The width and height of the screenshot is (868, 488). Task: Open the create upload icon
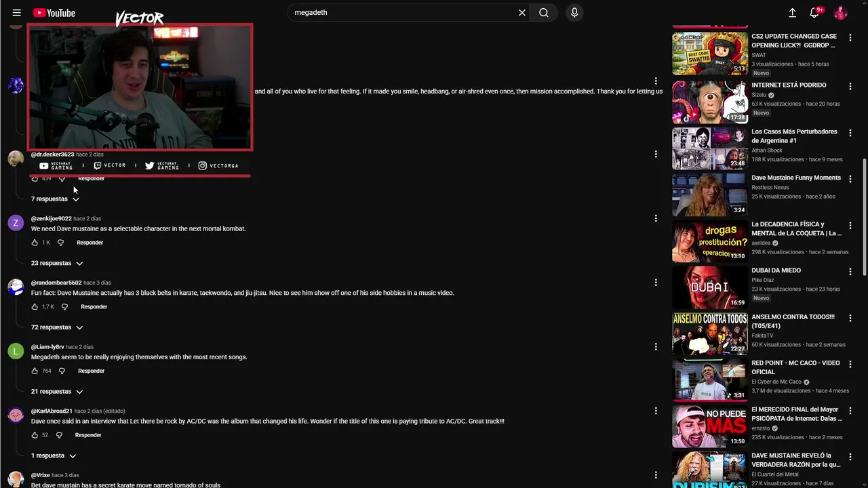pos(792,13)
